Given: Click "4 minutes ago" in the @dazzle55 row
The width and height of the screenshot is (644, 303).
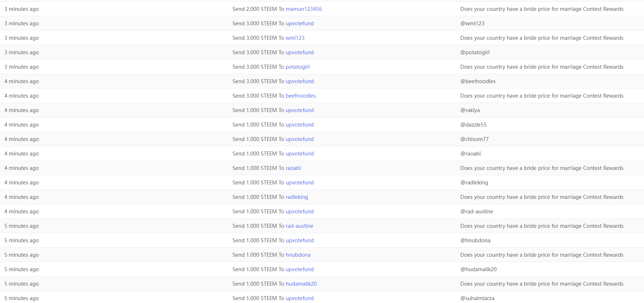Looking at the screenshot, I should pos(22,125).
